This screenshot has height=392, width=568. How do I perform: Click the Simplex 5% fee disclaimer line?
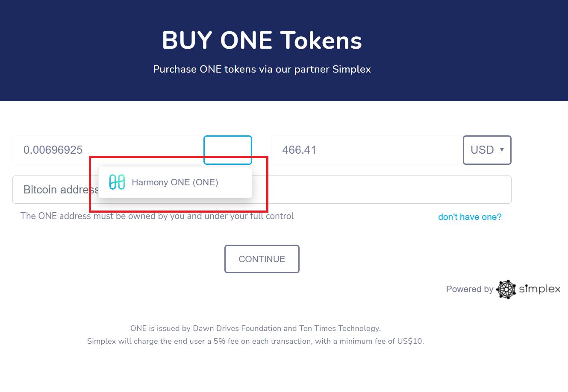coord(256,341)
